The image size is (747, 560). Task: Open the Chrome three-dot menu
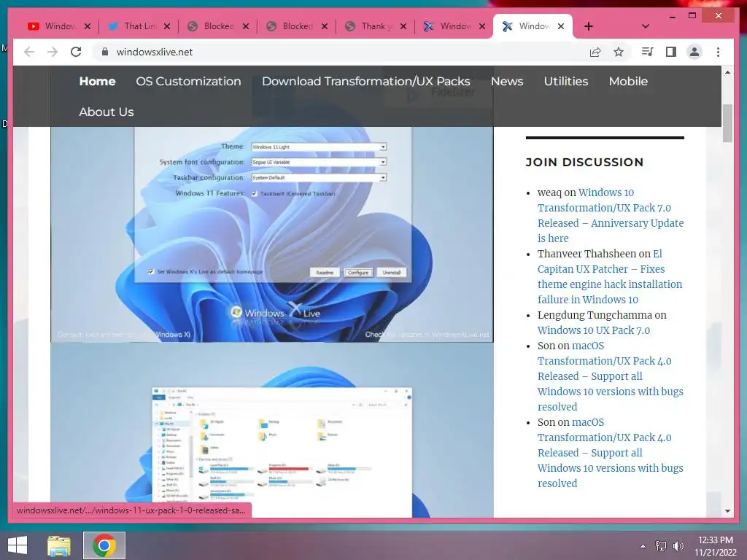coord(718,52)
